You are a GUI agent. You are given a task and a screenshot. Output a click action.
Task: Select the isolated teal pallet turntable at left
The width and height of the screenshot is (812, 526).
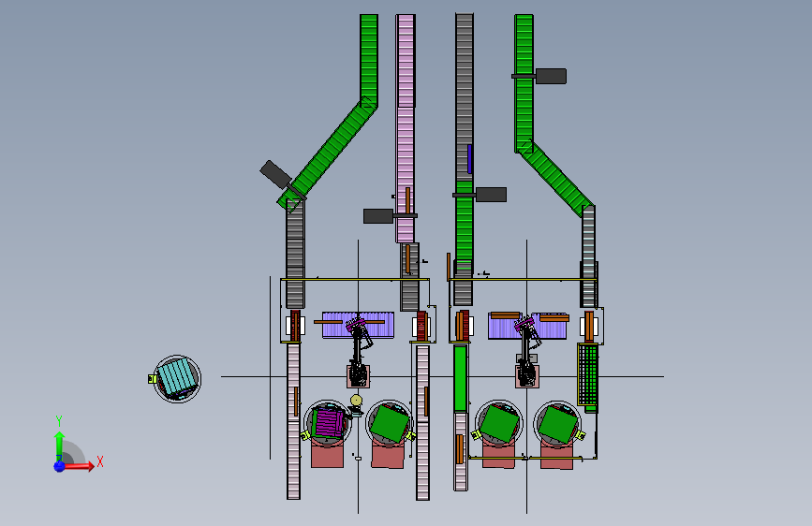point(177,379)
